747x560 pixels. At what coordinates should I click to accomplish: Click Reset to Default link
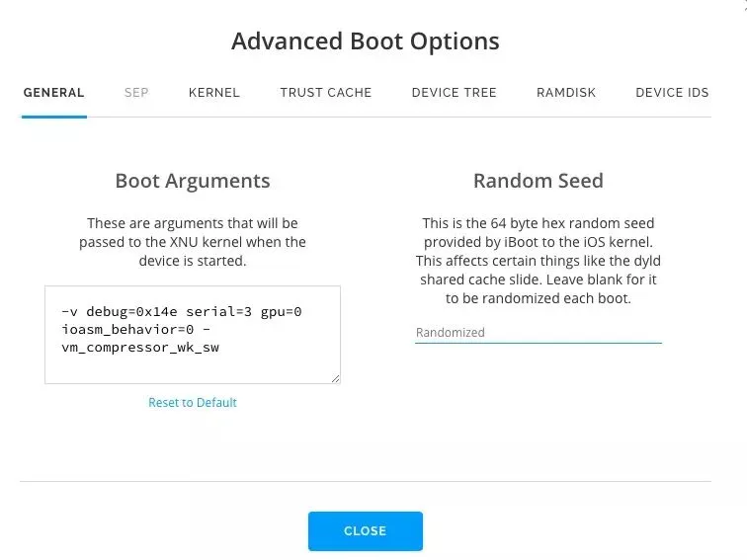[193, 403]
